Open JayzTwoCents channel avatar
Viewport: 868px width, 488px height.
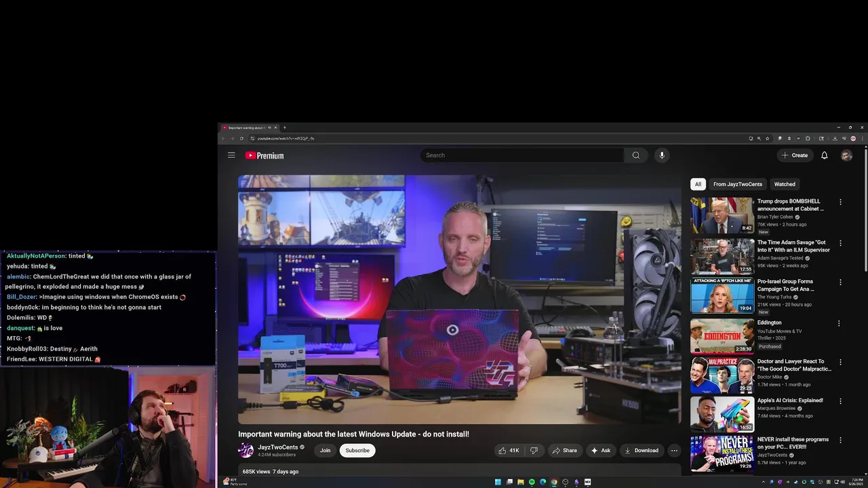point(245,450)
